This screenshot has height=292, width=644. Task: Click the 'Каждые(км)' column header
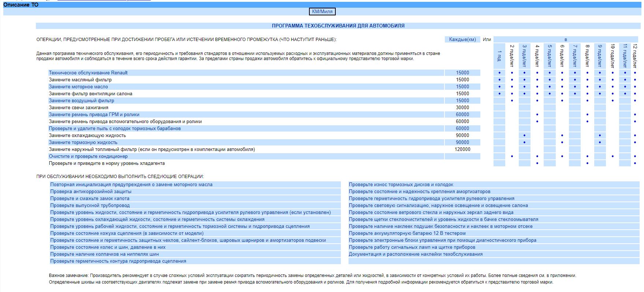(x=462, y=40)
